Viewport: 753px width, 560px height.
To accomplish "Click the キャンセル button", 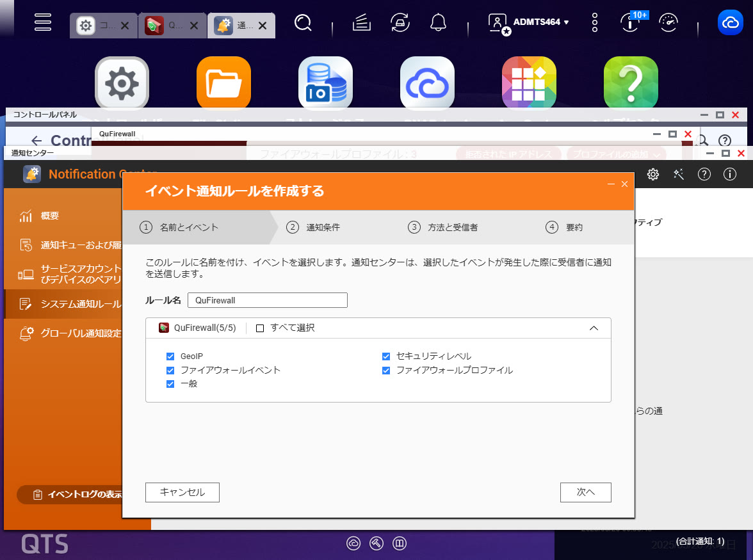I will tap(182, 492).
